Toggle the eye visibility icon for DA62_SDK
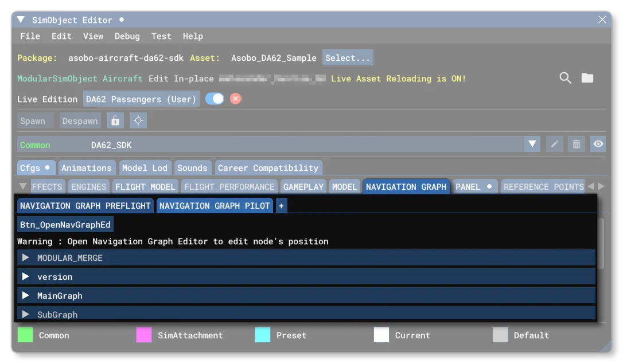 tap(598, 144)
